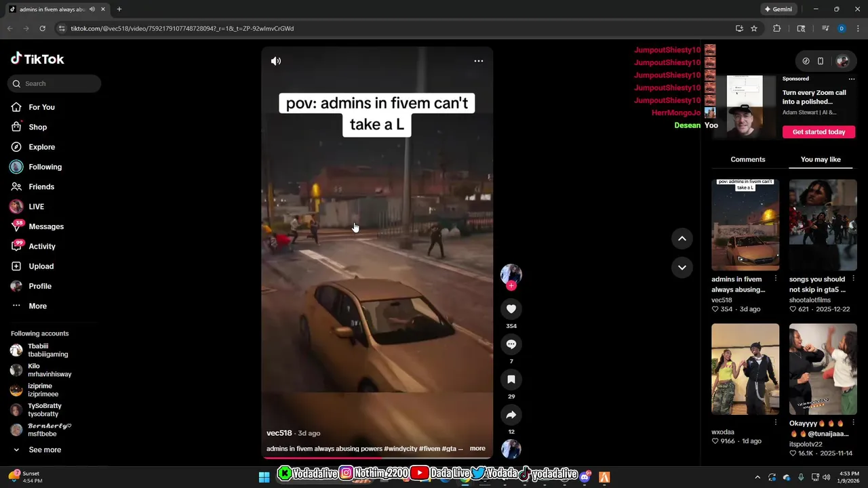868x488 pixels.
Task: Open options for the wxodaa video
Action: pyautogui.click(x=776, y=422)
